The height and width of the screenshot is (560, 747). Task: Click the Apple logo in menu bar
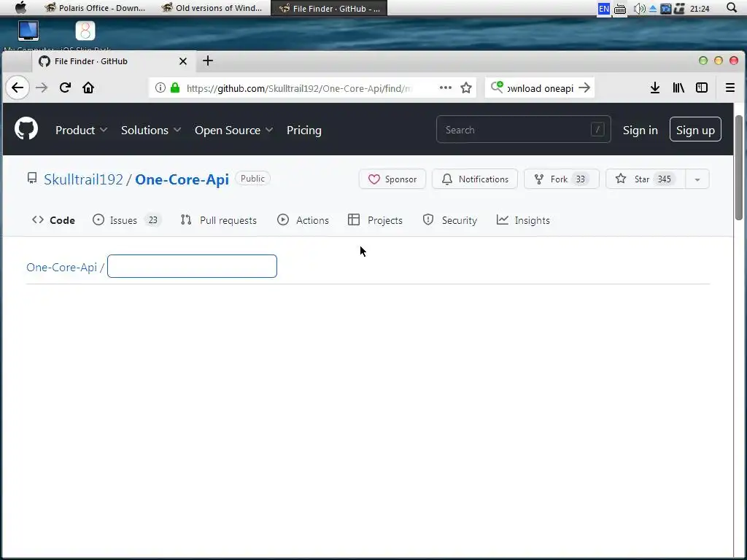(x=21, y=7)
